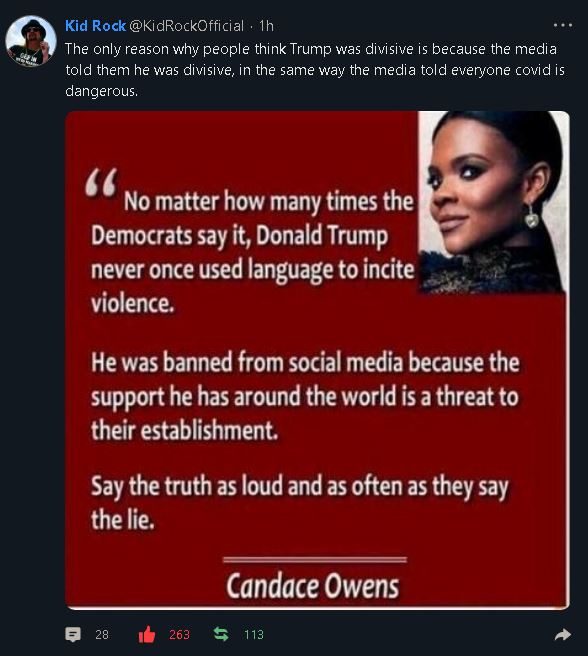The width and height of the screenshot is (588, 656).
Task: Click the double line above Candace Owens
Action: (x=315, y=559)
